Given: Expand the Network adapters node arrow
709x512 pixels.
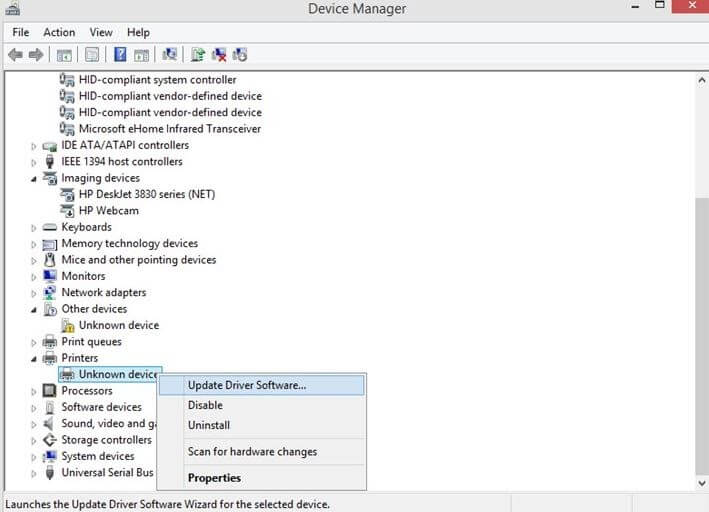Looking at the screenshot, I should pos(34,294).
